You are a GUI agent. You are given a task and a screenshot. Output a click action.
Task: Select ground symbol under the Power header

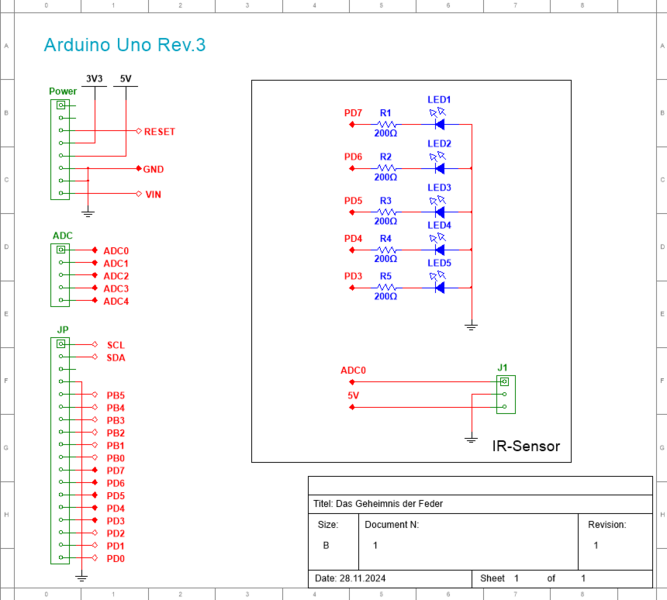pyautogui.click(x=87, y=212)
